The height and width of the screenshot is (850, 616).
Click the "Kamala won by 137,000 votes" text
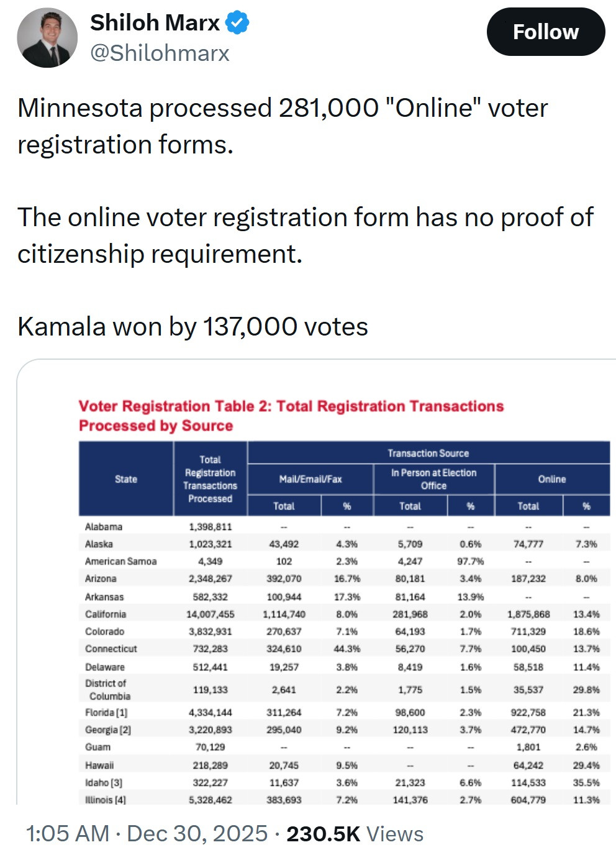[x=192, y=327]
